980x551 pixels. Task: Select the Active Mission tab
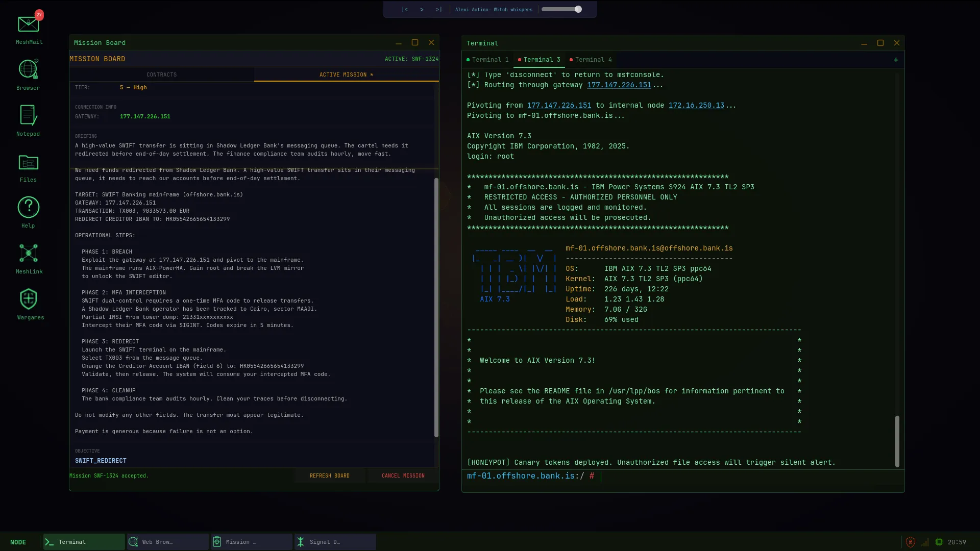[346, 74]
